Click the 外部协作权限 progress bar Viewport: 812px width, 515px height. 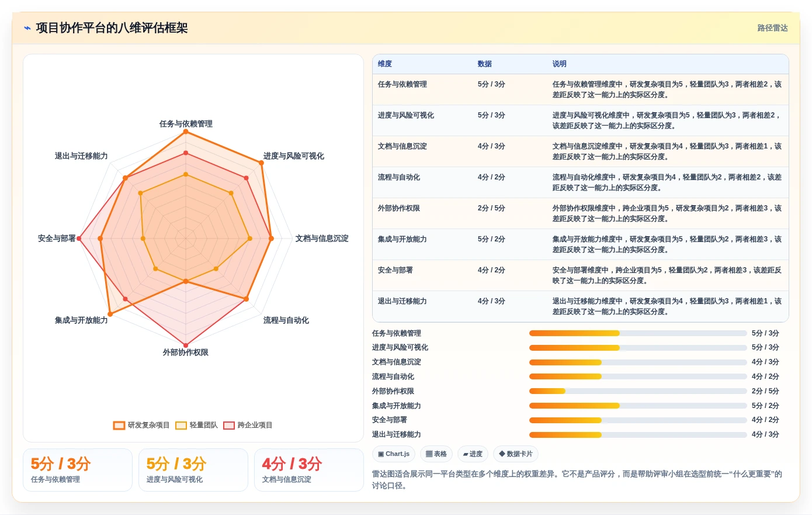point(638,391)
